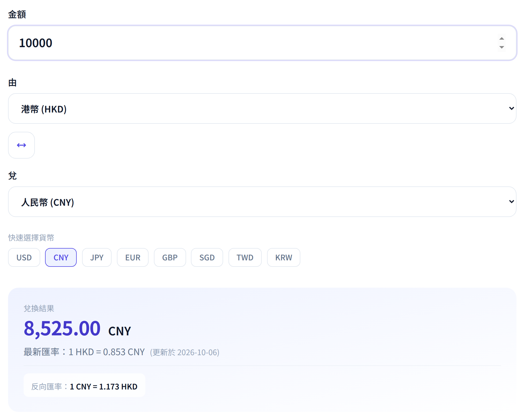Select EUR quick currency chip

pyautogui.click(x=133, y=257)
